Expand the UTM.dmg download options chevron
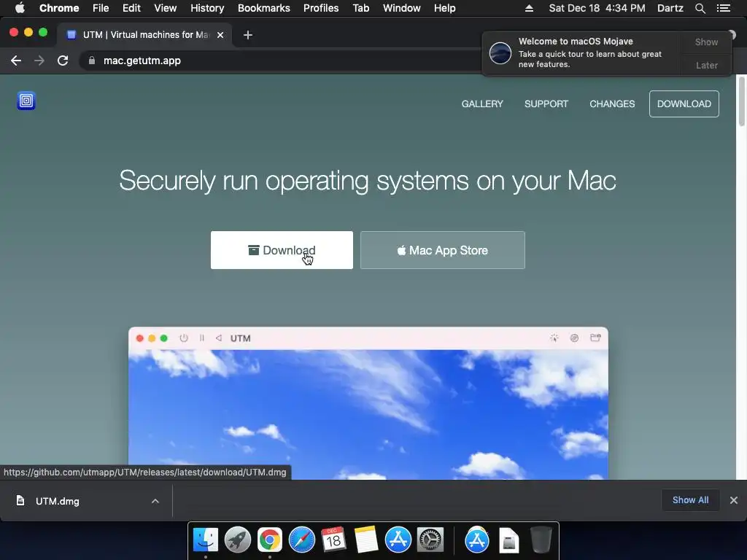The height and width of the screenshot is (560, 747). [x=155, y=501]
